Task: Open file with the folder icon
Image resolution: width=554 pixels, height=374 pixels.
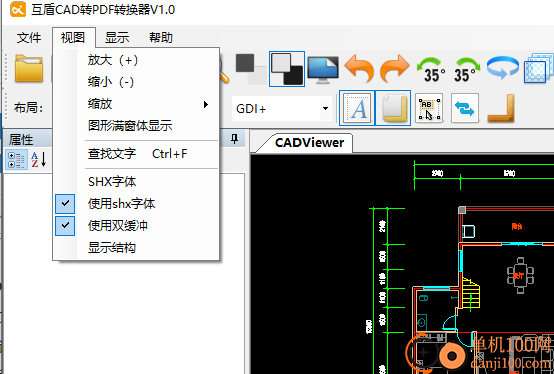Action: 29,69
